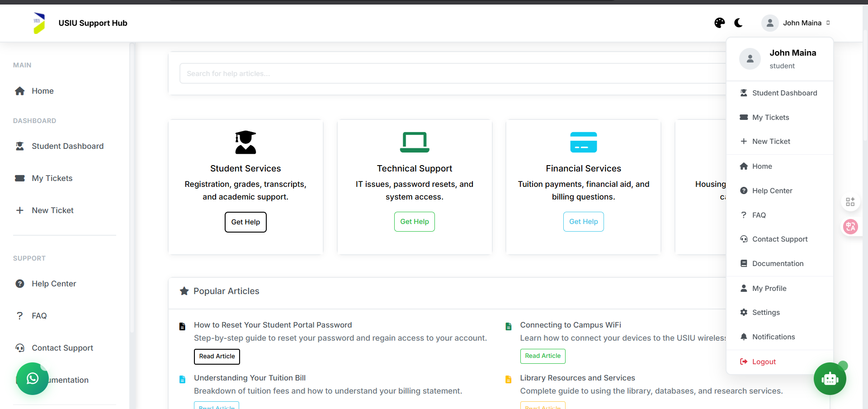
Task: Choose Notifications in the profile dropdown
Action: (773, 337)
